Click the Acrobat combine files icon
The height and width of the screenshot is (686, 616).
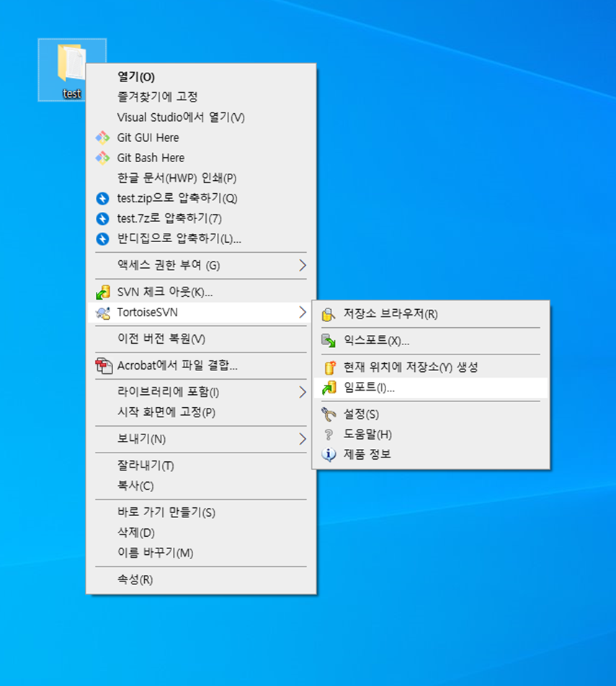[x=104, y=366]
